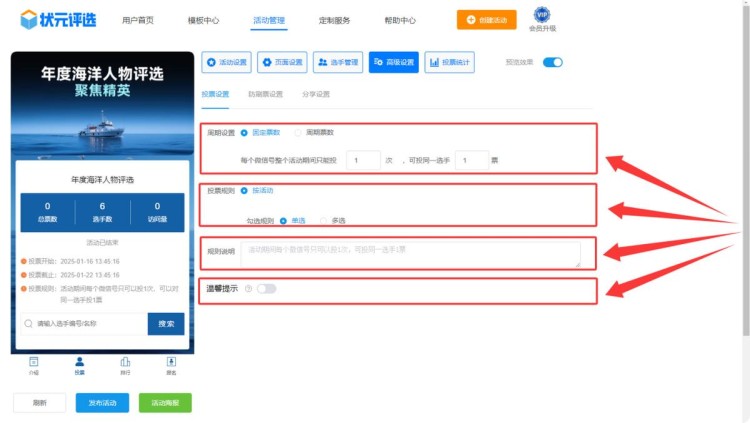Click the help icon beside 温馨提示
This screenshot has width=750, height=423.
click(247, 289)
